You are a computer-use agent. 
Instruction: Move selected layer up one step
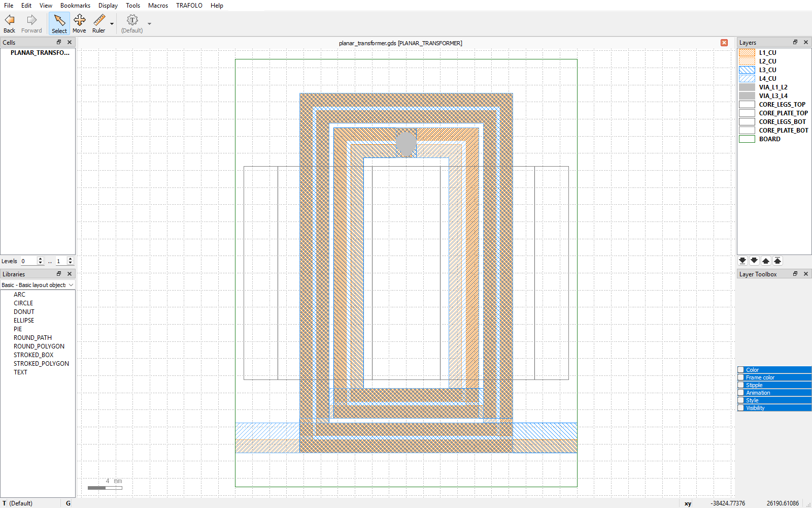[x=766, y=261]
